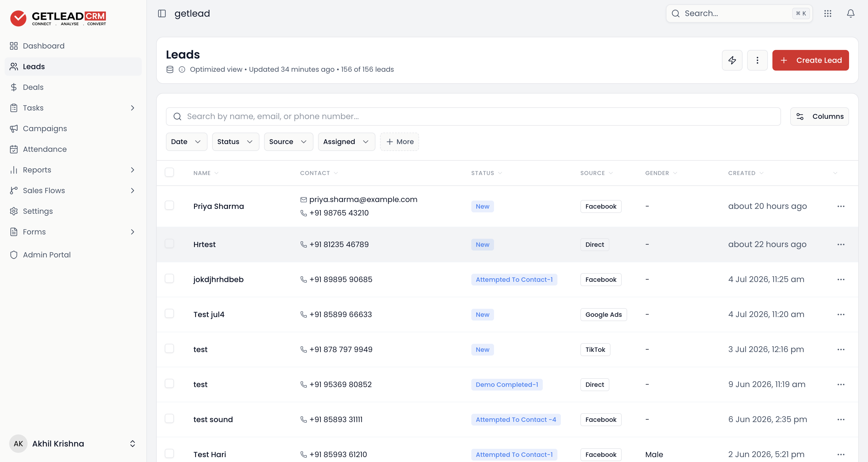Expand the Sales Flows sidebar submenu
The image size is (868, 462).
point(132,190)
